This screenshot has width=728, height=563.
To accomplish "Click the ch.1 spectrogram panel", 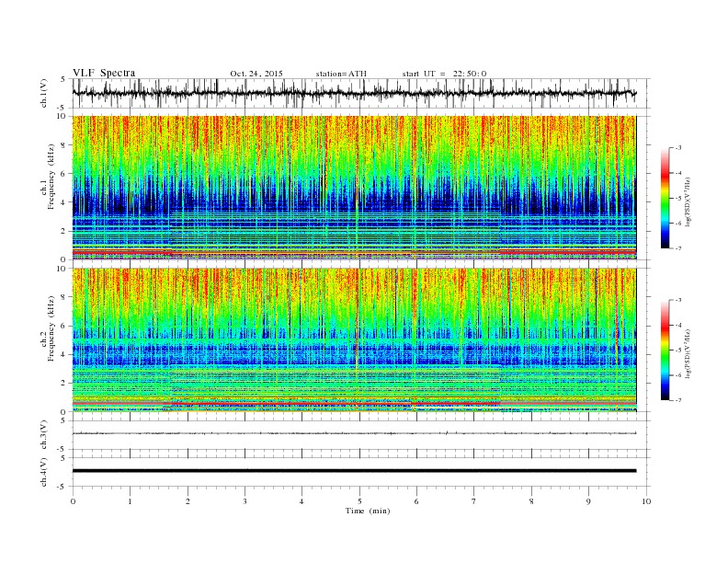I will (x=354, y=188).
